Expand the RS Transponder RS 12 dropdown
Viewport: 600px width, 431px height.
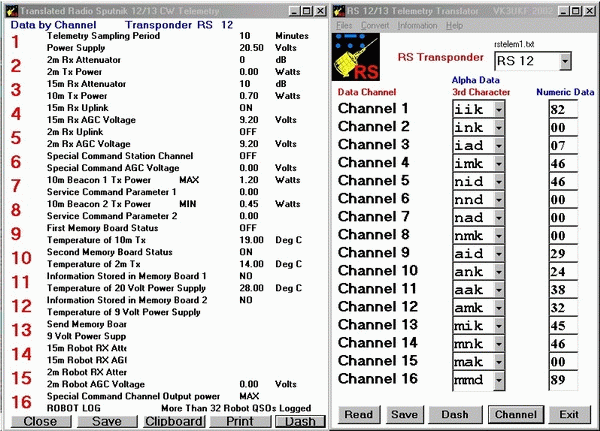[565, 61]
